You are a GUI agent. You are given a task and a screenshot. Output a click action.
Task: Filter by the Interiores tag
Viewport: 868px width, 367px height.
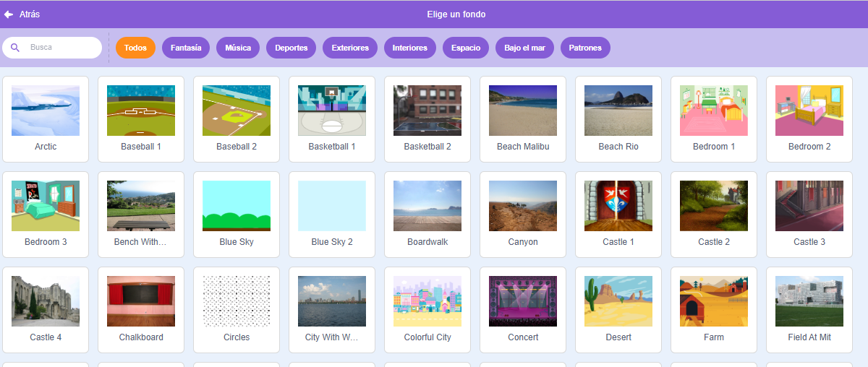pos(409,48)
